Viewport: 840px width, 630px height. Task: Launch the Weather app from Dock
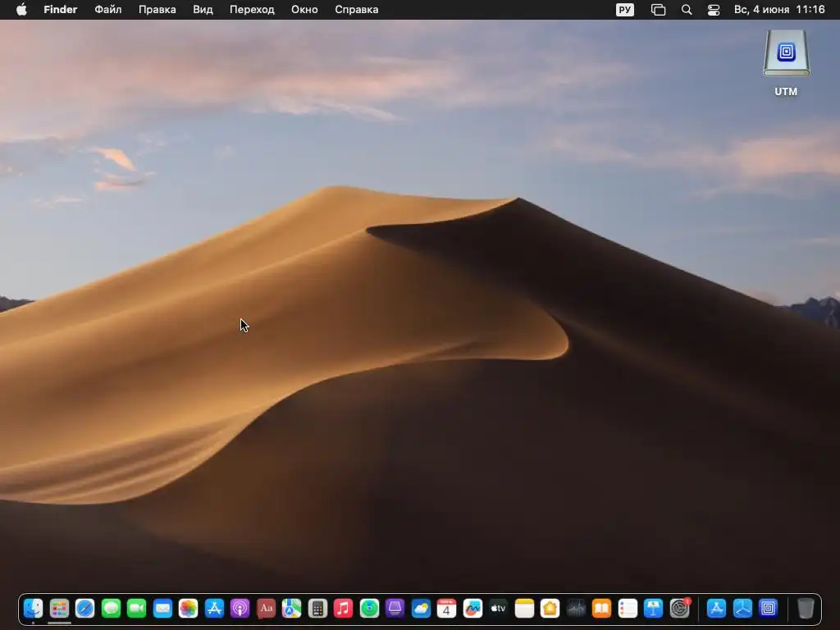point(421,608)
